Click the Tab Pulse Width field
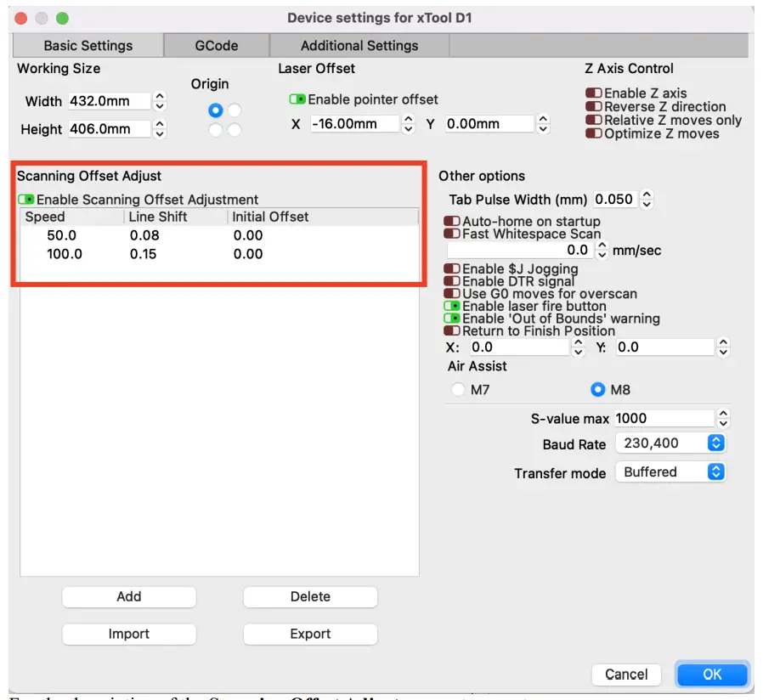The height and width of the screenshot is (700, 763). pos(615,200)
